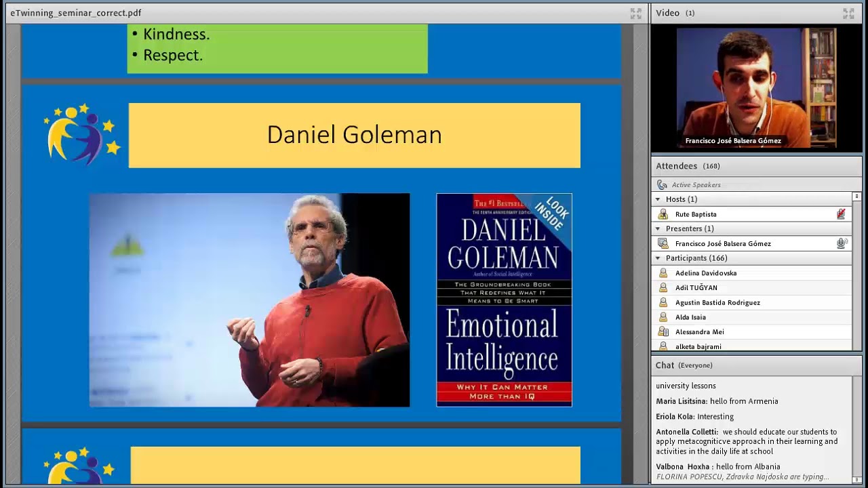This screenshot has height=488, width=868.
Task: Click the Attendees (168) pod title
Action: 688,166
